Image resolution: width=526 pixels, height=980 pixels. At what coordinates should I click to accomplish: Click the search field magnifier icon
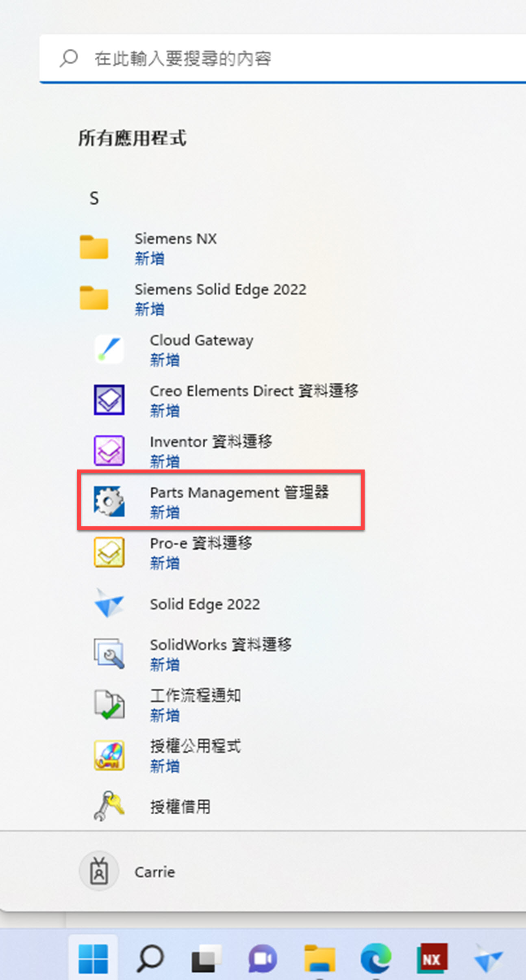[68, 58]
